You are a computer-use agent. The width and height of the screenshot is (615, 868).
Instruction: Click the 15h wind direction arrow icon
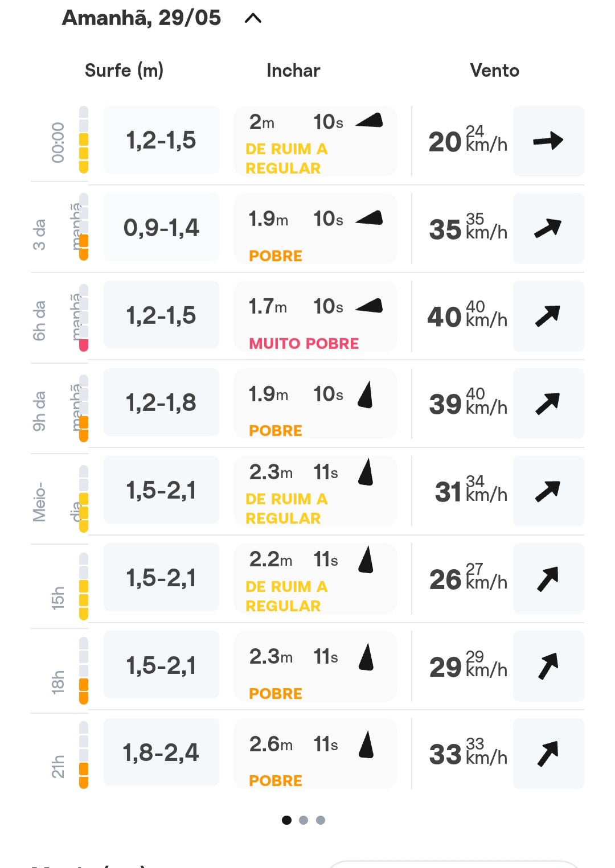point(548,579)
